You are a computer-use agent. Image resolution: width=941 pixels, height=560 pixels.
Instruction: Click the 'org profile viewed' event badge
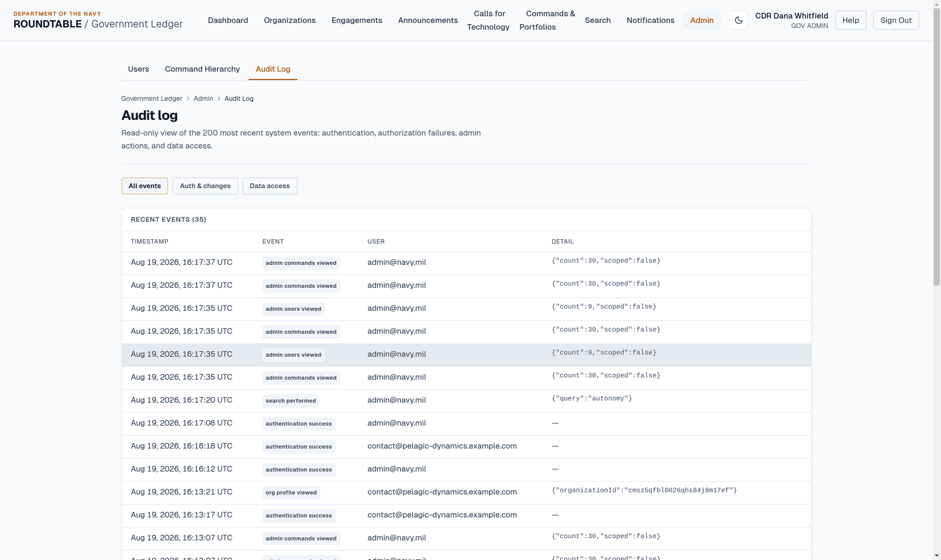(x=291, y=492)
